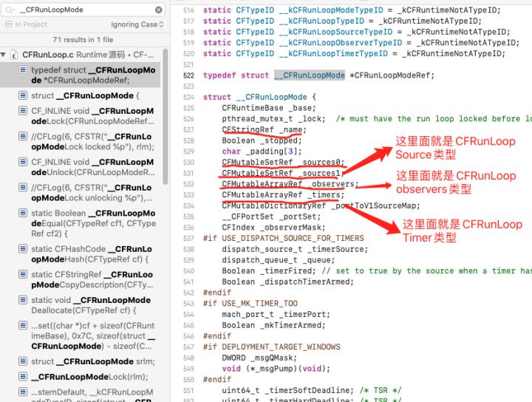Open static Boolean __CFRunLoopModeEqual result
This screenshot has width=532, height=402.
click(81, 223)
